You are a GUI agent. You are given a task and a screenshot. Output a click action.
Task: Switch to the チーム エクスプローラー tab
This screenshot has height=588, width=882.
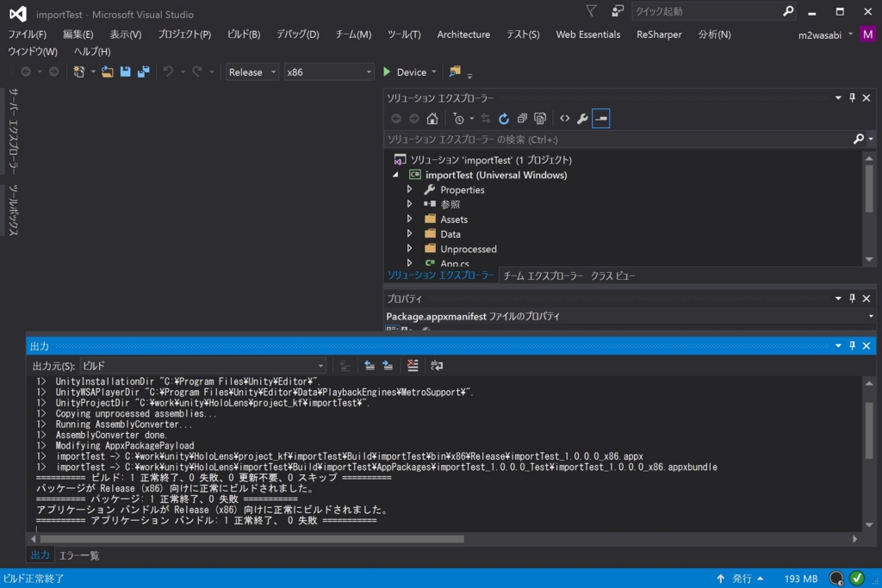pos(543,275)
